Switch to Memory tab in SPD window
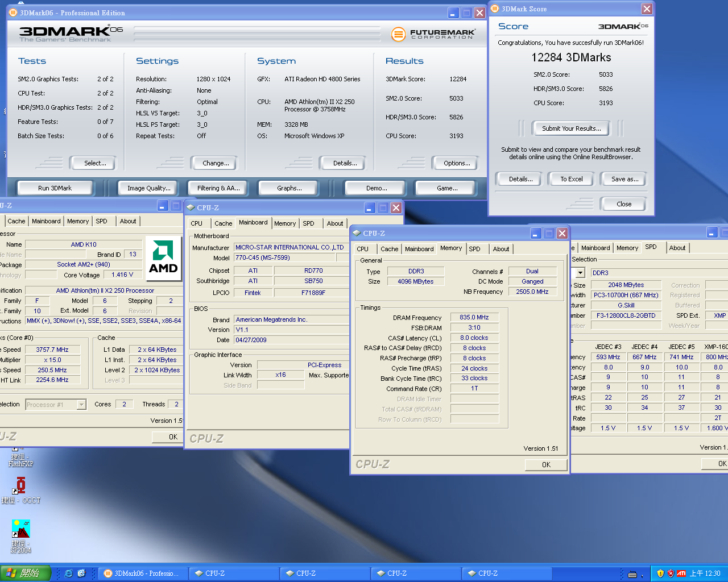This screenshot has width=728, height=582. [x=627, y=248]
